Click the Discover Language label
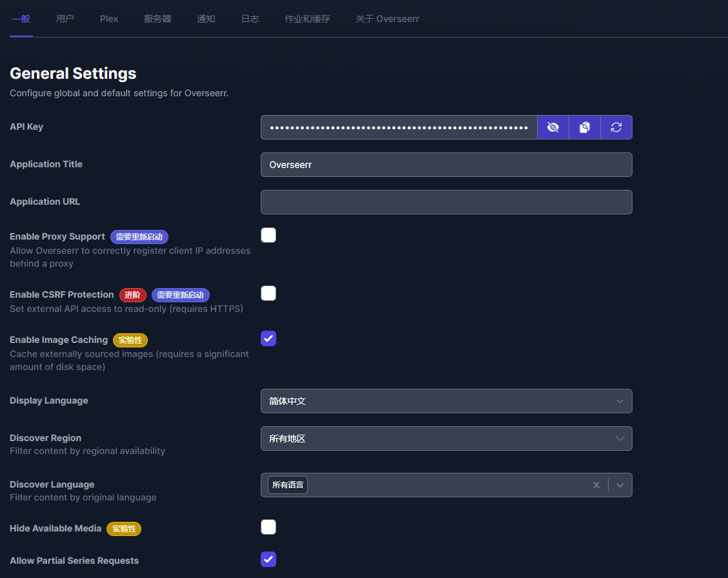Image resolution: width=728 pixels, height=578 pixels. coord(52,484)
